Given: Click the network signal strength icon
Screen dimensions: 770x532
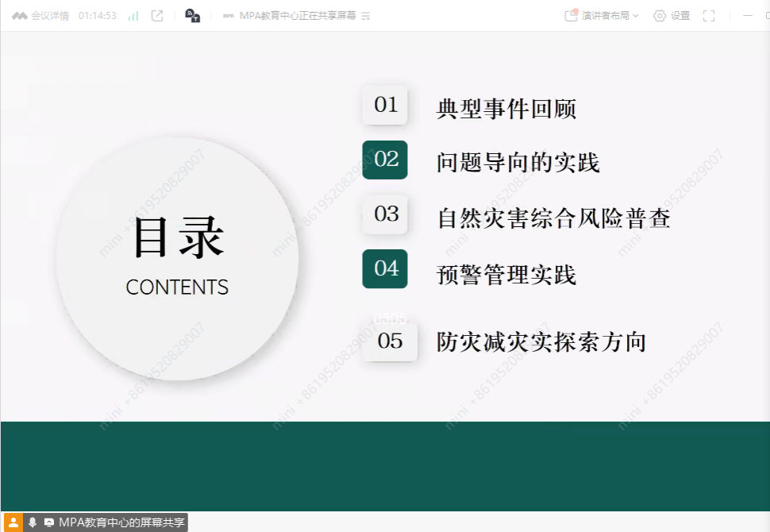Looking at the screenshot, I should click(133, 16).
